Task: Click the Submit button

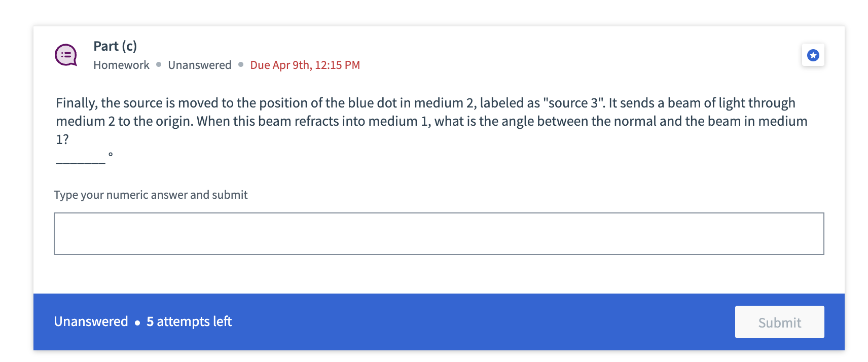Action: click(779, 322)
